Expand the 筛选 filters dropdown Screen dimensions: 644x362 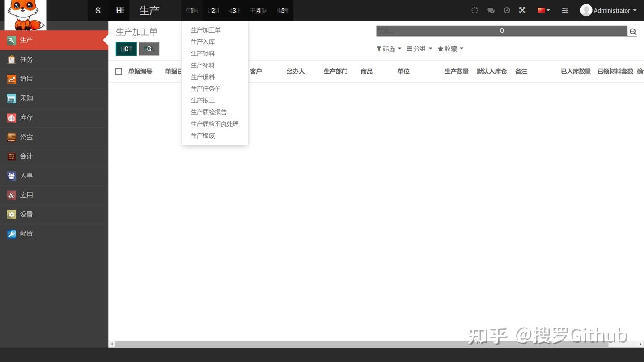click(x=388, y=49)
